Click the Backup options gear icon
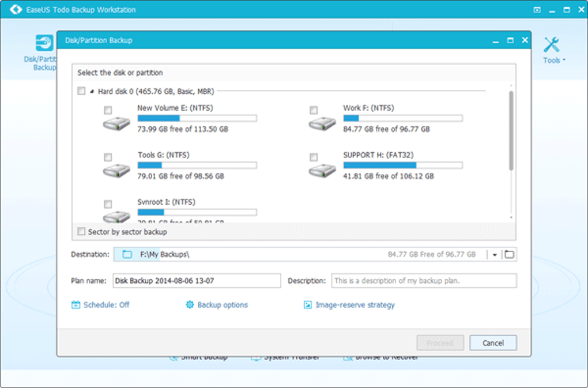588x388 pixels. click(x=190, y=305)
